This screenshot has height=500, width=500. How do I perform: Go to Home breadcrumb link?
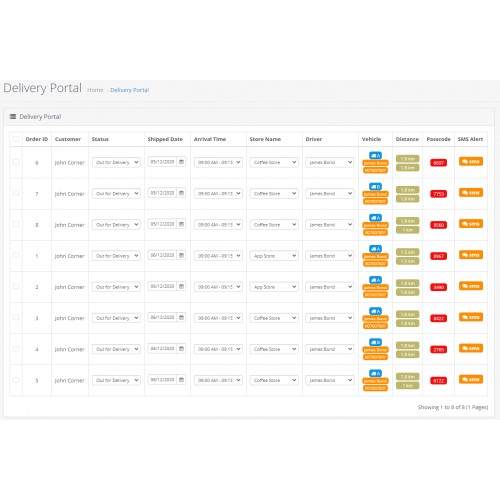click(x=95, y=90)
